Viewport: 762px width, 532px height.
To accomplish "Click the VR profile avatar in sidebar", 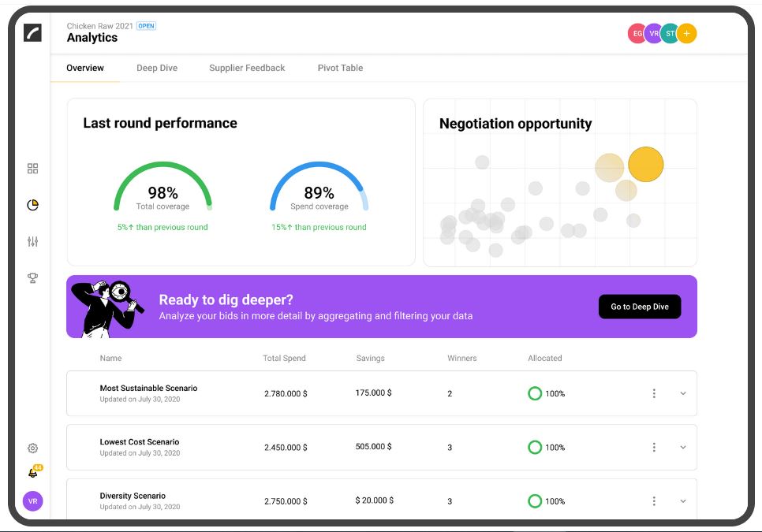I will pyautogui.click(x=32, y=501).
